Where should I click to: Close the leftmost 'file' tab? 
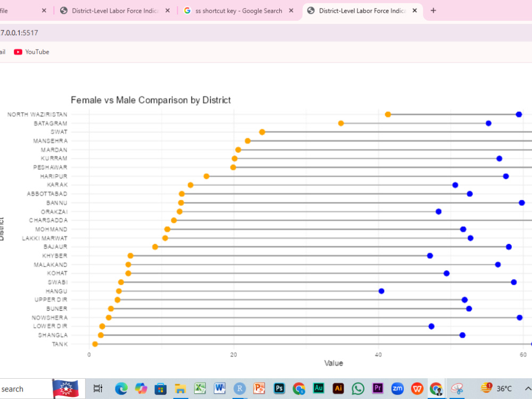tap(44, 11)
